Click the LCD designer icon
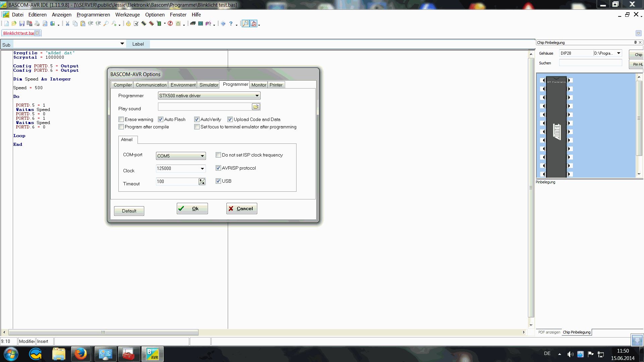The height and width of the screenshot is (362, 644). 201,23
